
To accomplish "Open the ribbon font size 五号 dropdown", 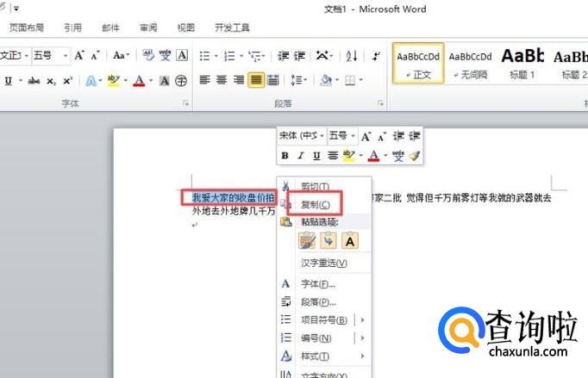I will [66, 56].
